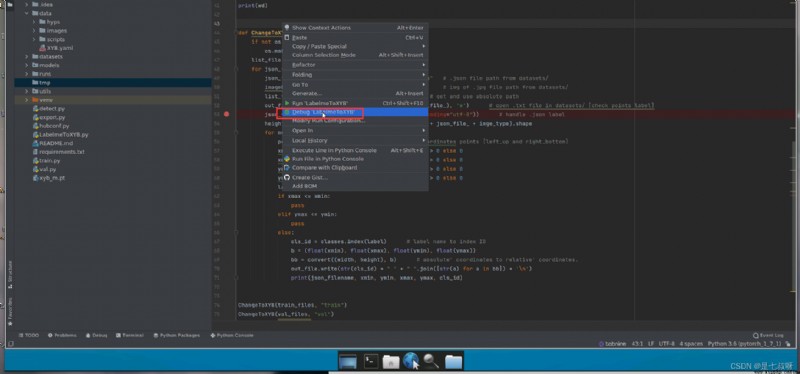The image size is (800, 374).
Task: Select the detect.py Python file icon
Action: 35,109
